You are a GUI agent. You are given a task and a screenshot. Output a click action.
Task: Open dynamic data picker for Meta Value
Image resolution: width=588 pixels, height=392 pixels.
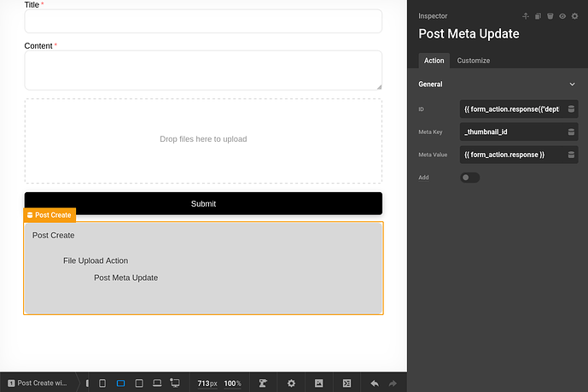tap(571, 155)
